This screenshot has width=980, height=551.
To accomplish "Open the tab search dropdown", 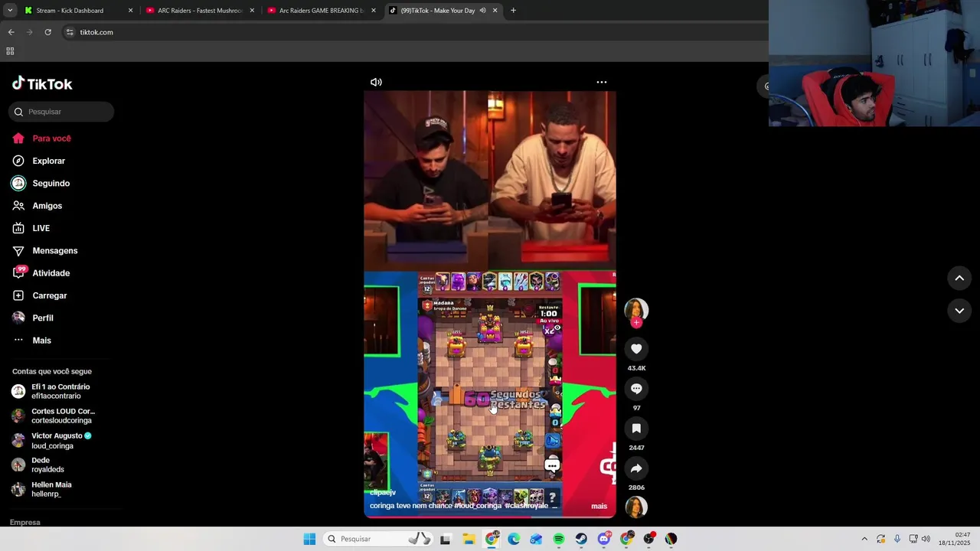I will [x=9, y=11].
